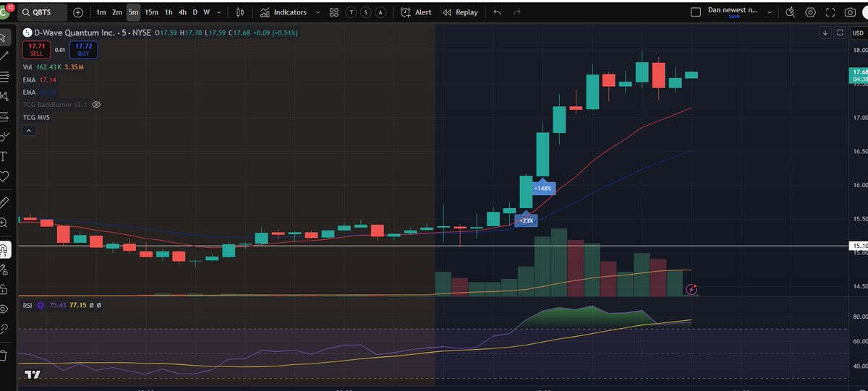
Task: Open the candlestick chart type menu
Action: click(x=239, y=12)
